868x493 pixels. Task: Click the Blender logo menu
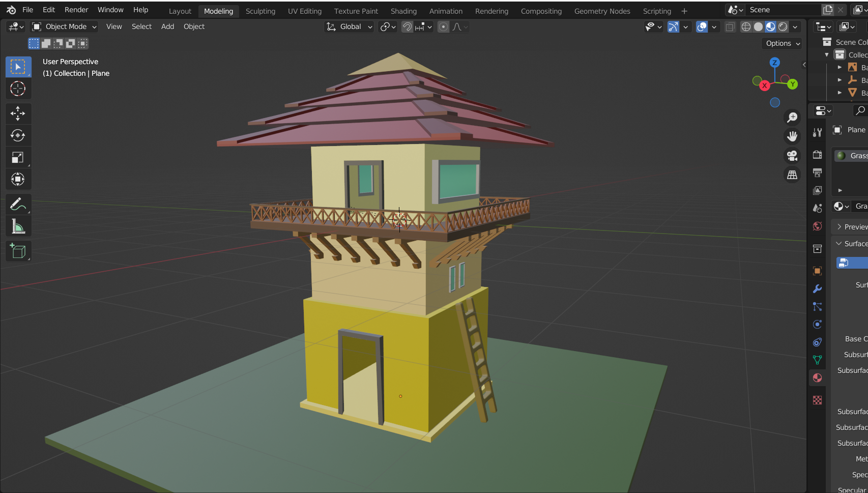click(11, 10)
